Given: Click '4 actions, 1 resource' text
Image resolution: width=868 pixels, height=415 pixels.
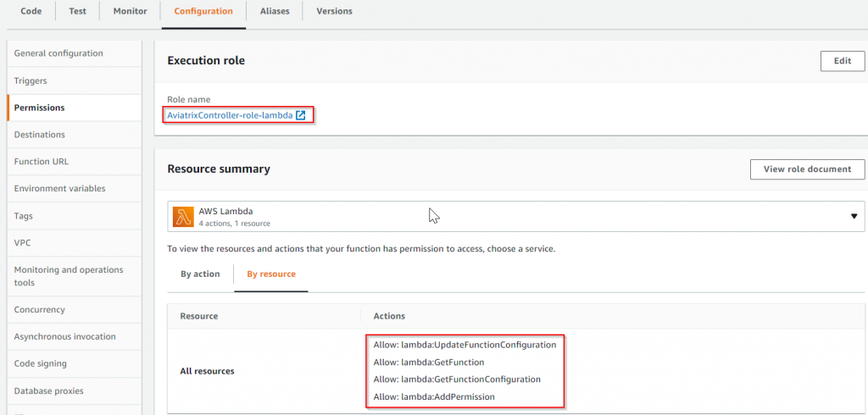Looking at the screenshot, I should click(x=234, y=224).
